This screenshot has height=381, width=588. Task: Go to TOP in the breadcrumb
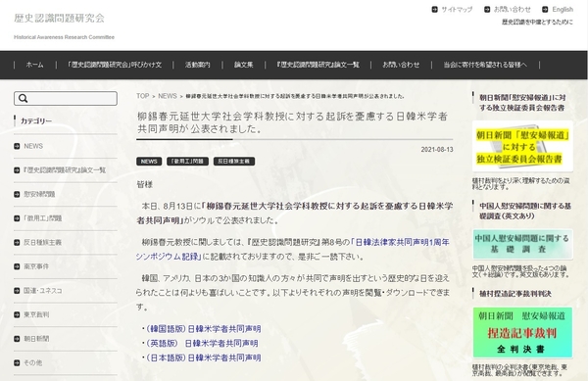point(142,96)
